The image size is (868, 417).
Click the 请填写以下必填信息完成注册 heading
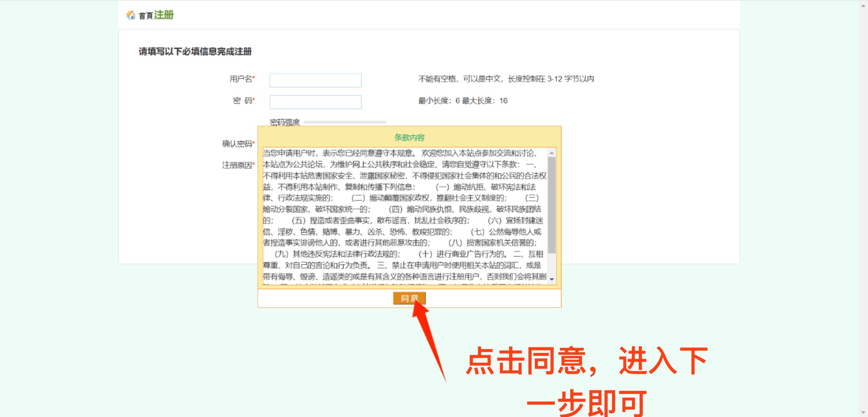(195, 52)
